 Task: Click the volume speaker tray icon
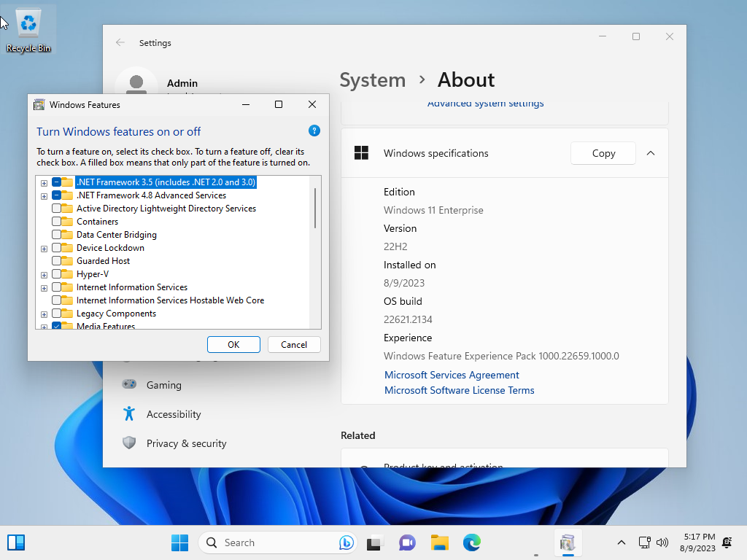tap(662, 542)
